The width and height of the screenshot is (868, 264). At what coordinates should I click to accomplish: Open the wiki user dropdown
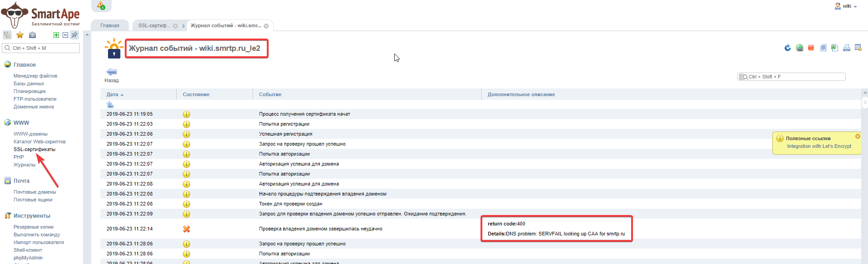(846, 6)
